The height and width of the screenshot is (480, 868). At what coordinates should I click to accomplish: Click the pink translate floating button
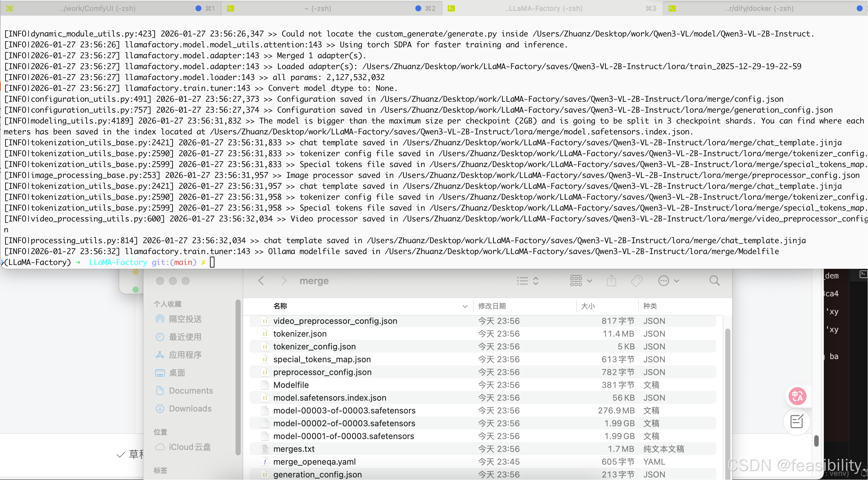(x=797, y=396)
